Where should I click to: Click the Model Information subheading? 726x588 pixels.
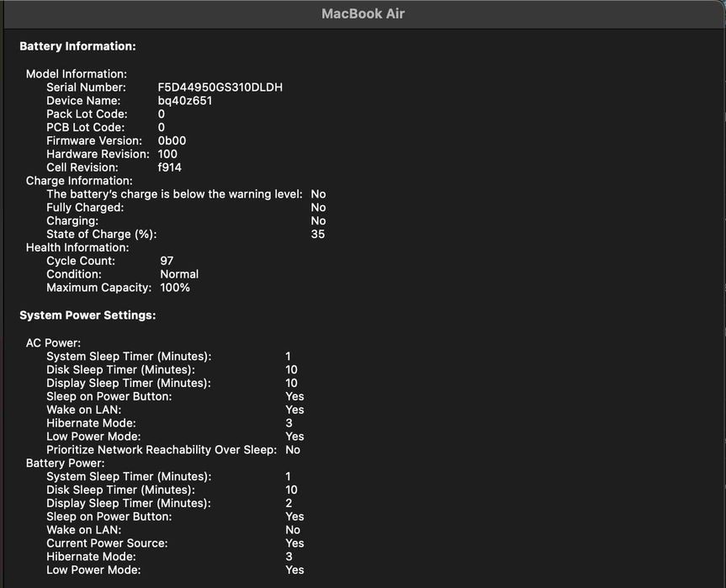[x=77, y=74]
